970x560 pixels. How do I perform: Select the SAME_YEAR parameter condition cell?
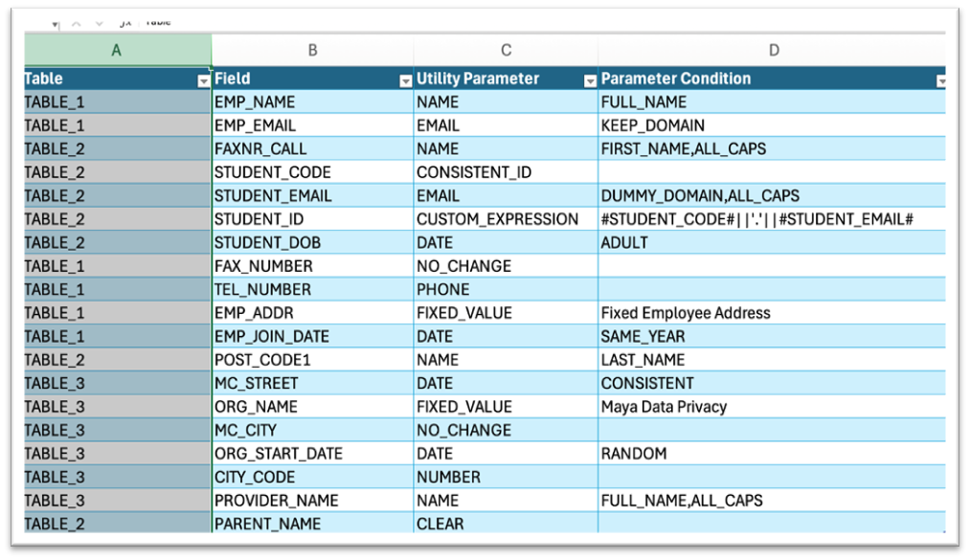(643, 337)
